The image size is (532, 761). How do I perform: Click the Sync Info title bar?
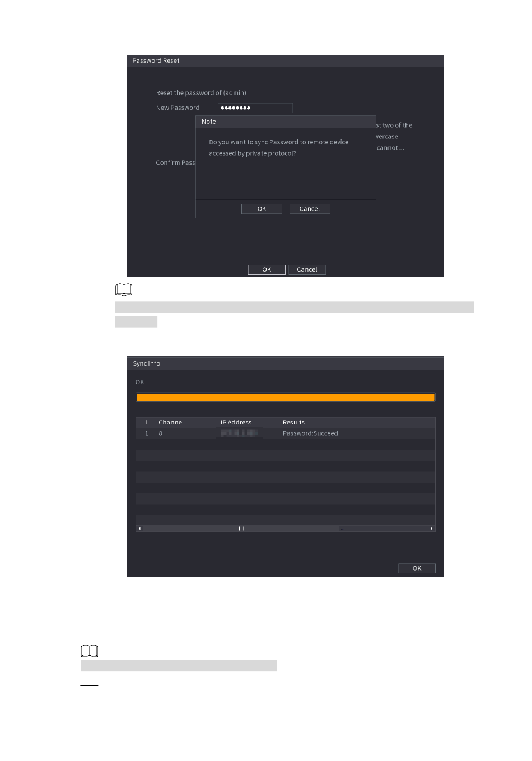point(285,363)
